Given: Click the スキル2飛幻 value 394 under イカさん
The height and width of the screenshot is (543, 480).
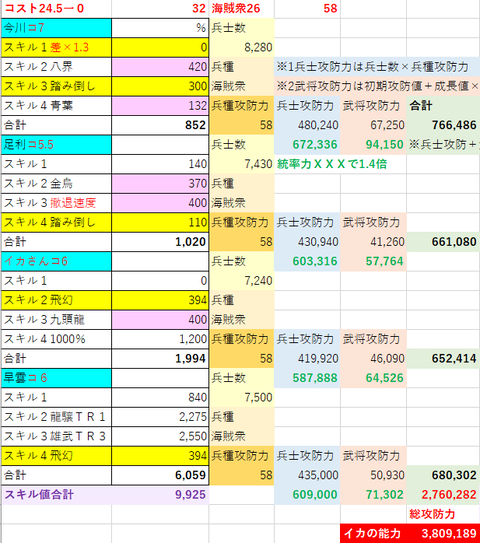Looking at the screenshot, I should coord(160,300).
